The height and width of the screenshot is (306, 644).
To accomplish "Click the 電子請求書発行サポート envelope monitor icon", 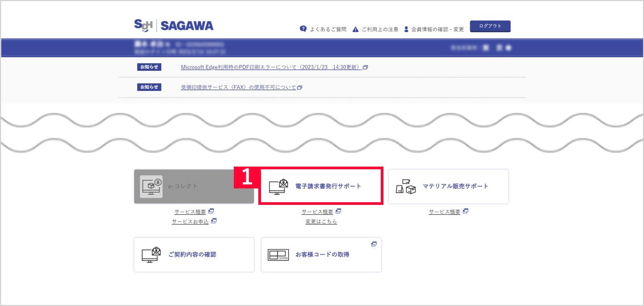I will click(279, 187).
